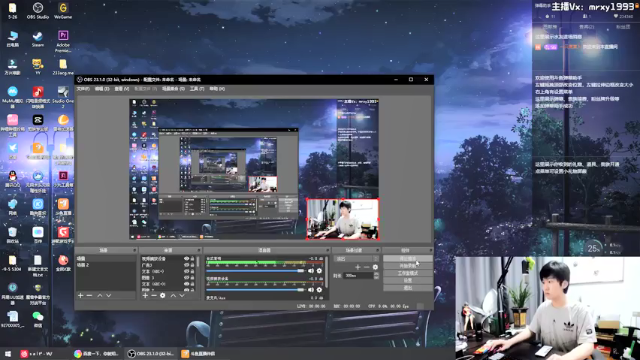The width and height of the screenshot is (640, 360).
Task: Open the 帮助(H) menu in OBS
Action: pyautogui.click(x=217, y=89)
